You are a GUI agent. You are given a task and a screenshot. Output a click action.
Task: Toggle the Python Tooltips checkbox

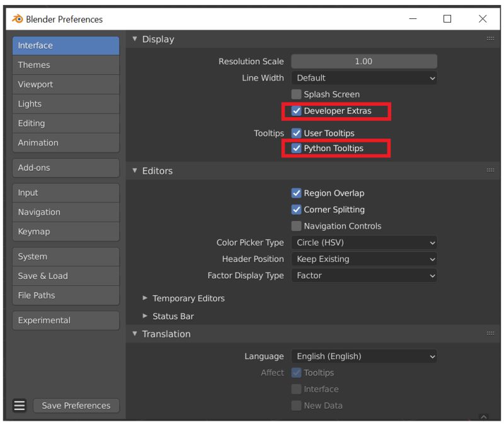tap(296, 148)
